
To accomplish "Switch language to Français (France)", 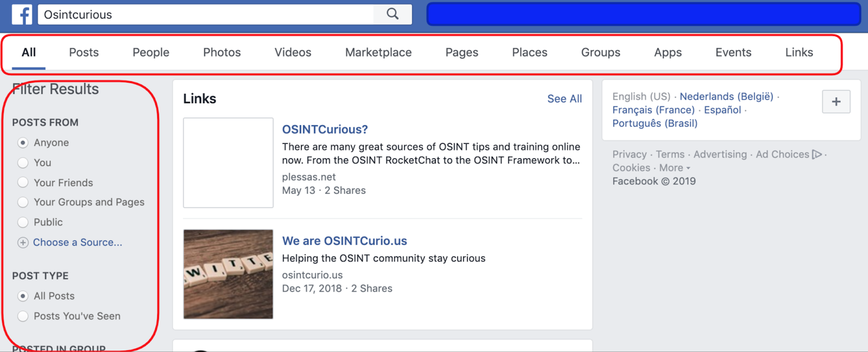I will [x=654, y=110].
